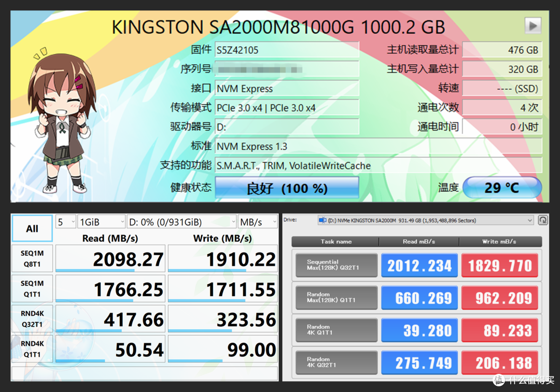Screen dimensions: 560x392
Task: Start the SEQ1M Q1T1 benchmark test
Action: coord(32,288)
